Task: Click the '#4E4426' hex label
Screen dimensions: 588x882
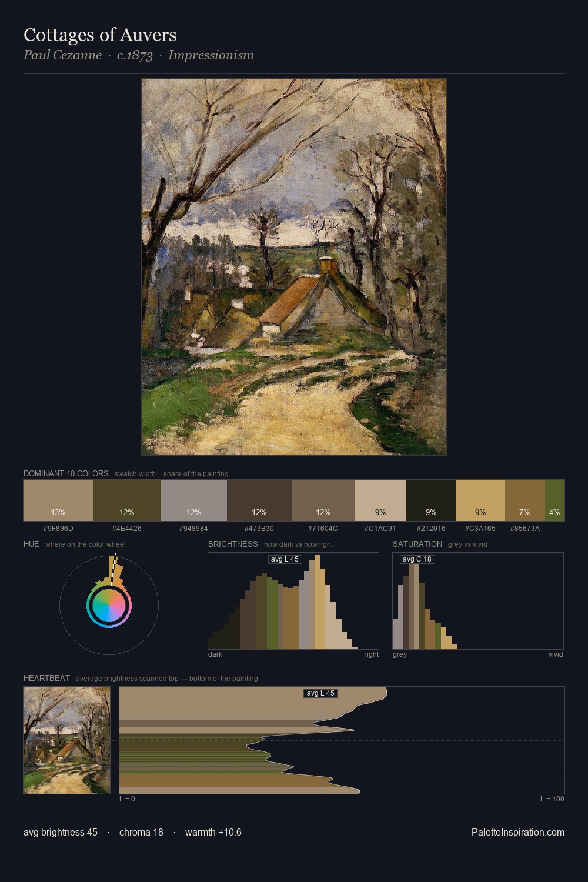Action: point(127,529)
